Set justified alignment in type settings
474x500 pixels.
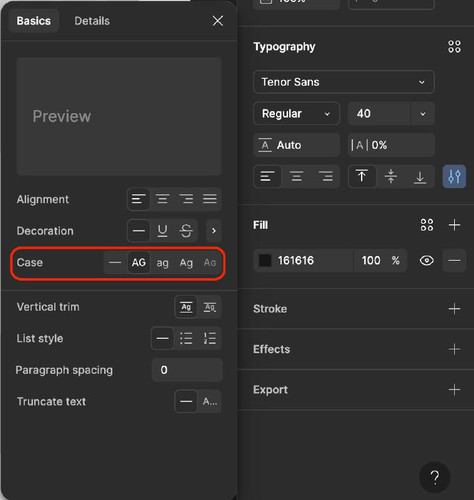(210, 199)
